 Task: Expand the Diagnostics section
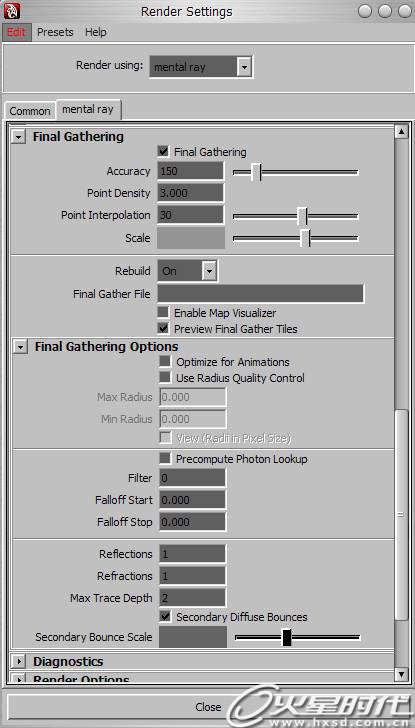tap(19, 661)
